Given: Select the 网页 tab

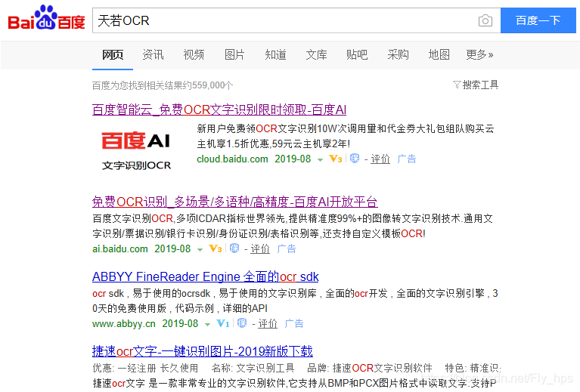Looking at the screenshot, I should [x=113, y=54].
